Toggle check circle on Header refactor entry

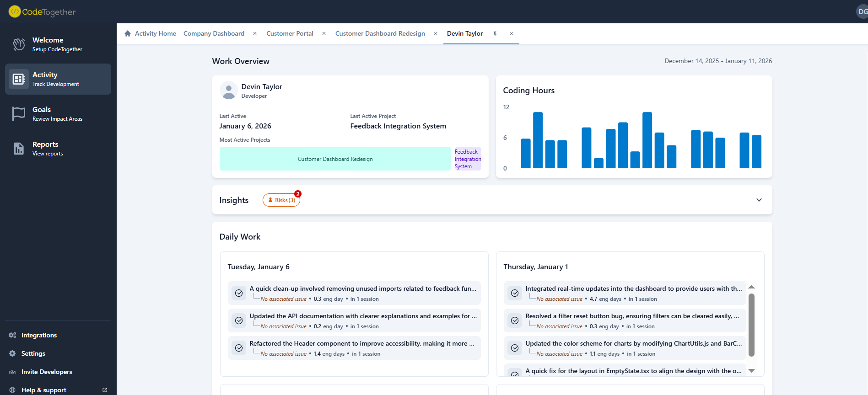pos(239,348)
